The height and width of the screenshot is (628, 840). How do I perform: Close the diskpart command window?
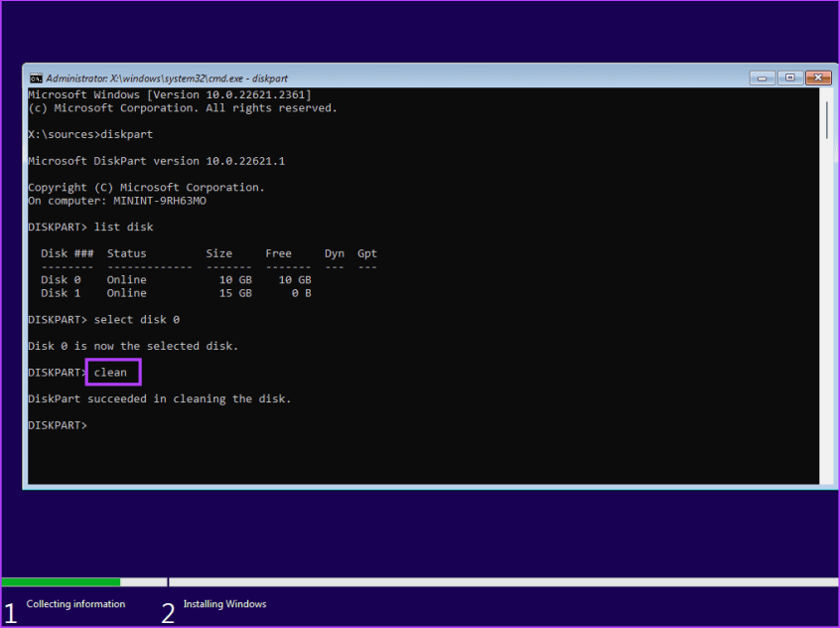click(x=818, y=78)
